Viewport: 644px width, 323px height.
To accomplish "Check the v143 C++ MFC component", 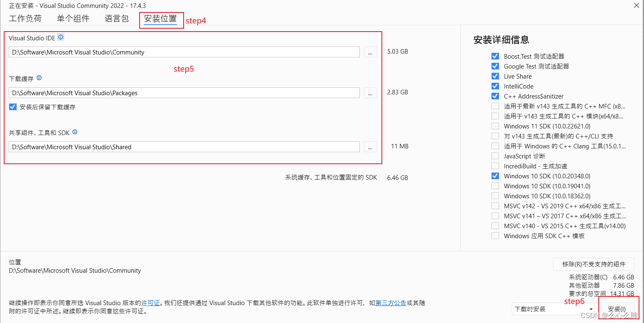I will [x=495, y=106].
